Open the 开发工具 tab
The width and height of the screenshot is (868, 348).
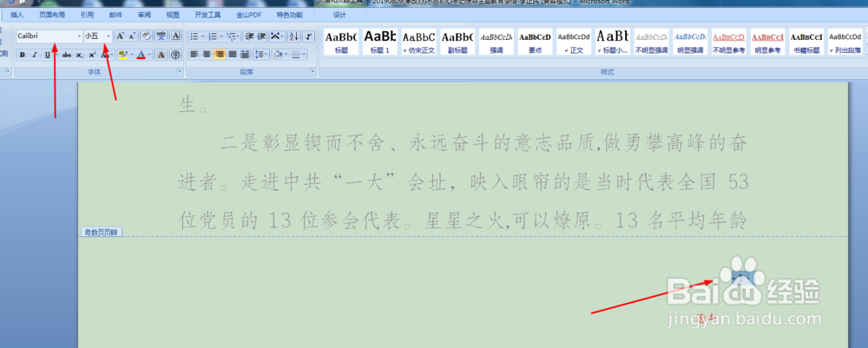207,15
